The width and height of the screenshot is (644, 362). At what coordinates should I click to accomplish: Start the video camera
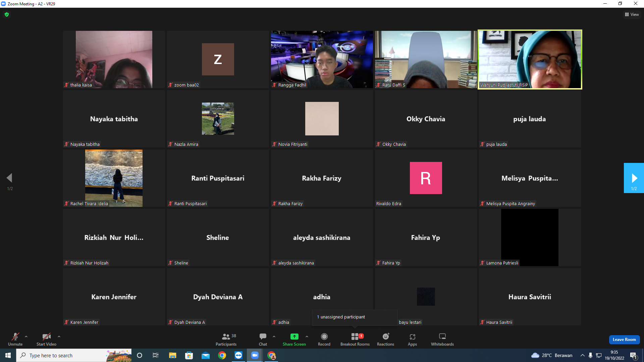46,339
